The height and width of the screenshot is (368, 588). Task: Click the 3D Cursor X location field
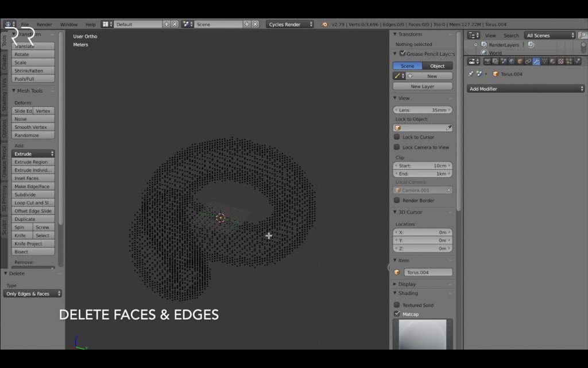[423, 232]
